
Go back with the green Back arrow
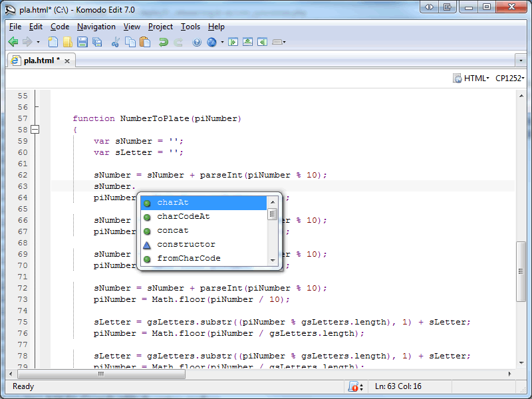[13, 42]
